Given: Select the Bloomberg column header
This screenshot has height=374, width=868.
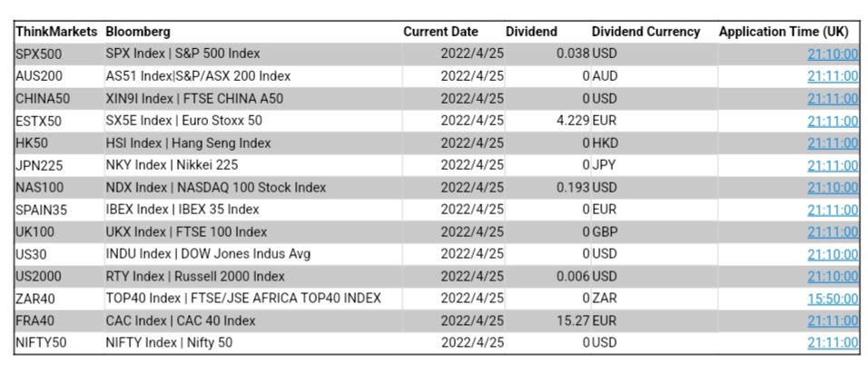Looking at the screenshot, I should click(137, 32).
